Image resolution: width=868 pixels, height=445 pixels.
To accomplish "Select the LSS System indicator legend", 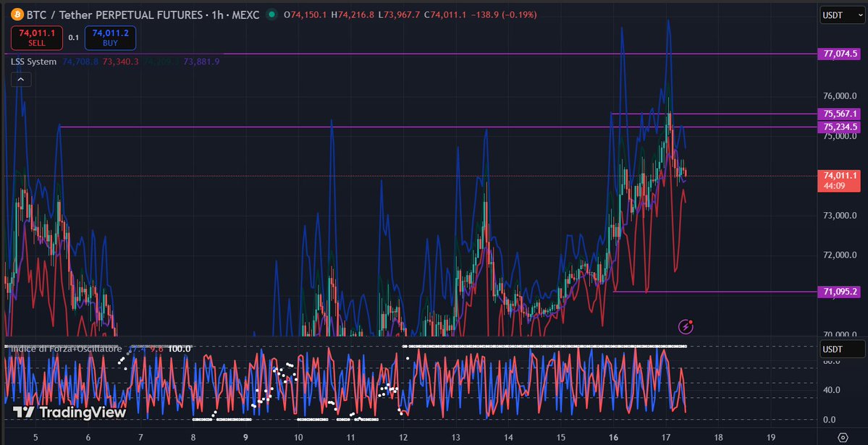I will [x=34, y=62].
